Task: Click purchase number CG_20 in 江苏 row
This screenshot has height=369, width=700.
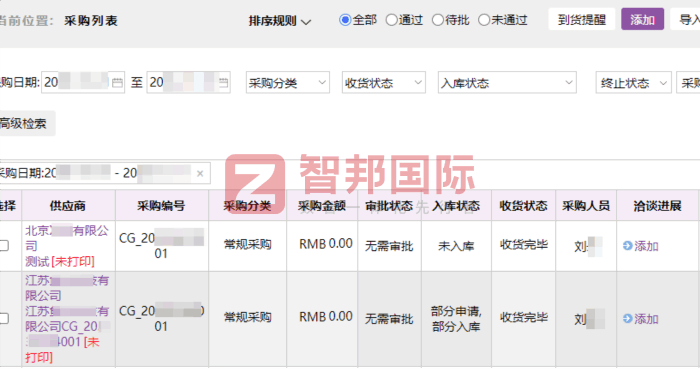Action: tap(161, 319)
